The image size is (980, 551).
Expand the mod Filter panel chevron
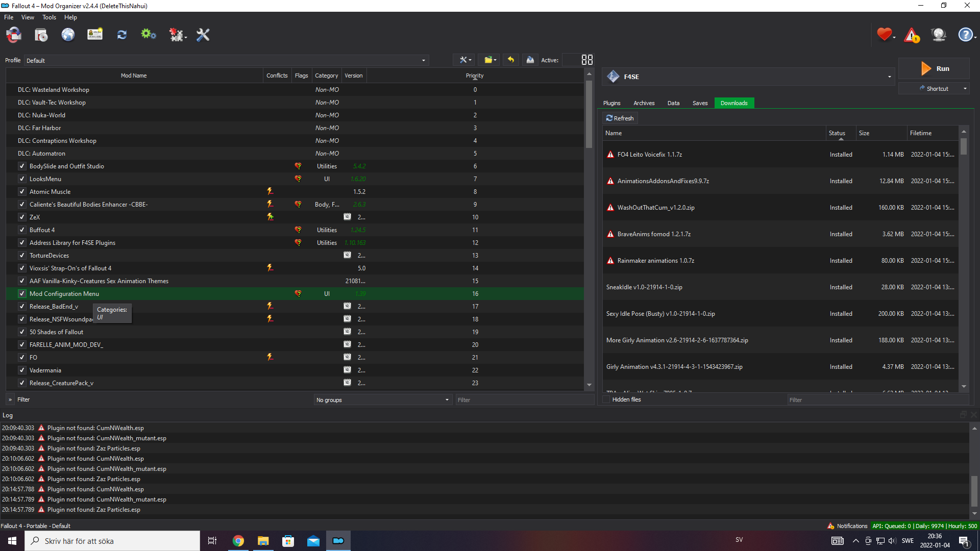click(10, 399)
